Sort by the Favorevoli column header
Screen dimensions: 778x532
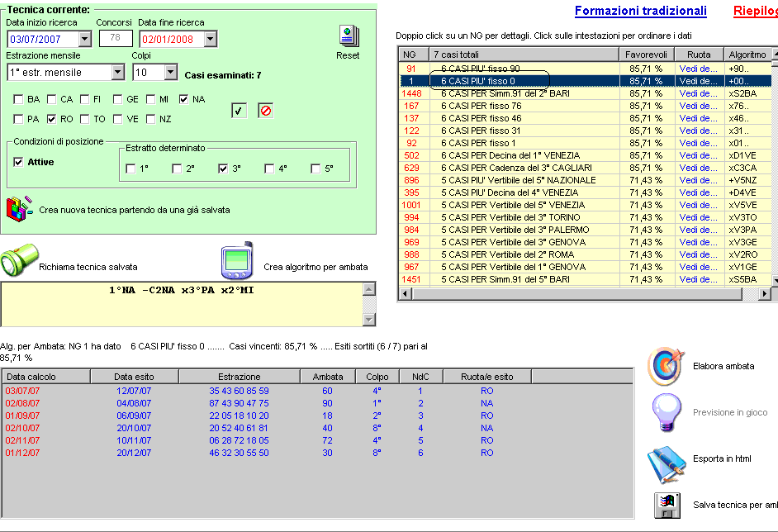tap(647, 55)
